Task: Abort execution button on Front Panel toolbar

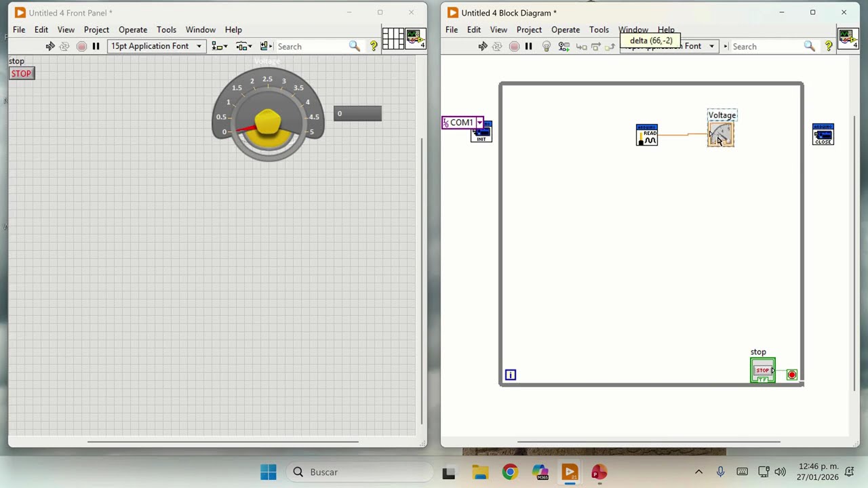Action: pos(81,46)
